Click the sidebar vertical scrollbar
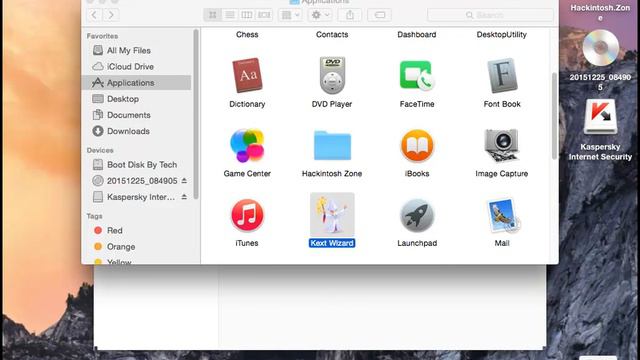The image size is (640, 360). 196,114
